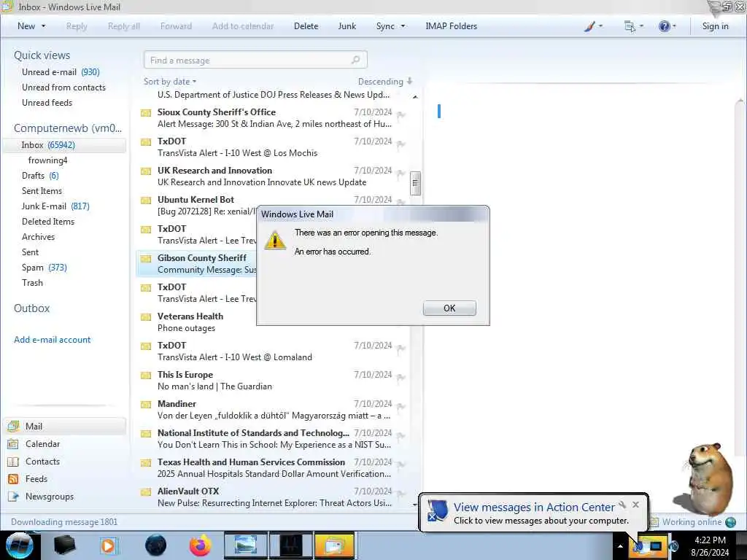Open the Help icon dropdown arrow
Image resolution: width=747 pixels, height=560 pixels.
[x=674, y=26]
